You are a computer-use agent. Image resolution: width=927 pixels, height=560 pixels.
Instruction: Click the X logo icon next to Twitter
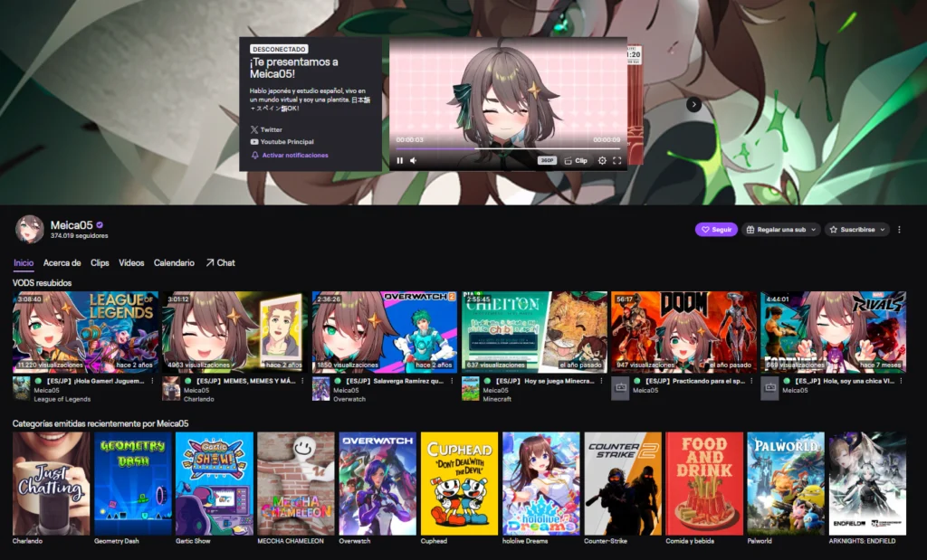pos(254,129)
